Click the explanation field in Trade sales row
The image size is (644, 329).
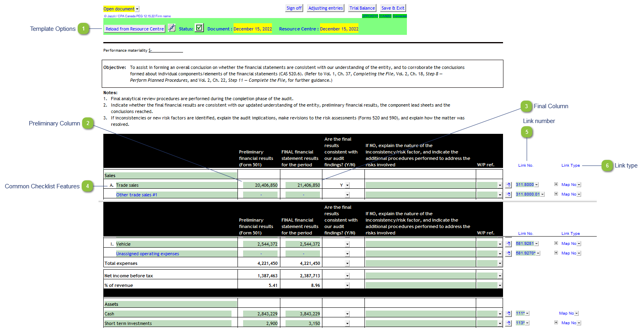pyautogui.click(x=421, y=185)
